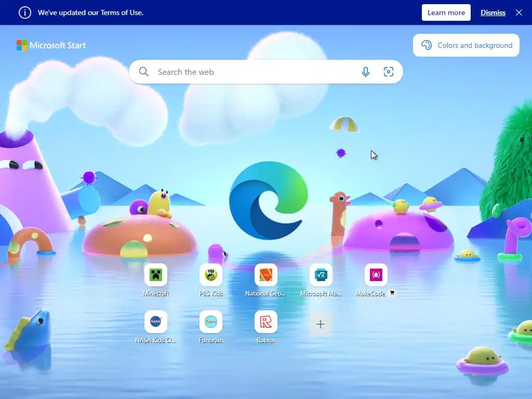Start voice search with microphone icon
Viewport: 532px width, 399px height.
pos(365,72)
